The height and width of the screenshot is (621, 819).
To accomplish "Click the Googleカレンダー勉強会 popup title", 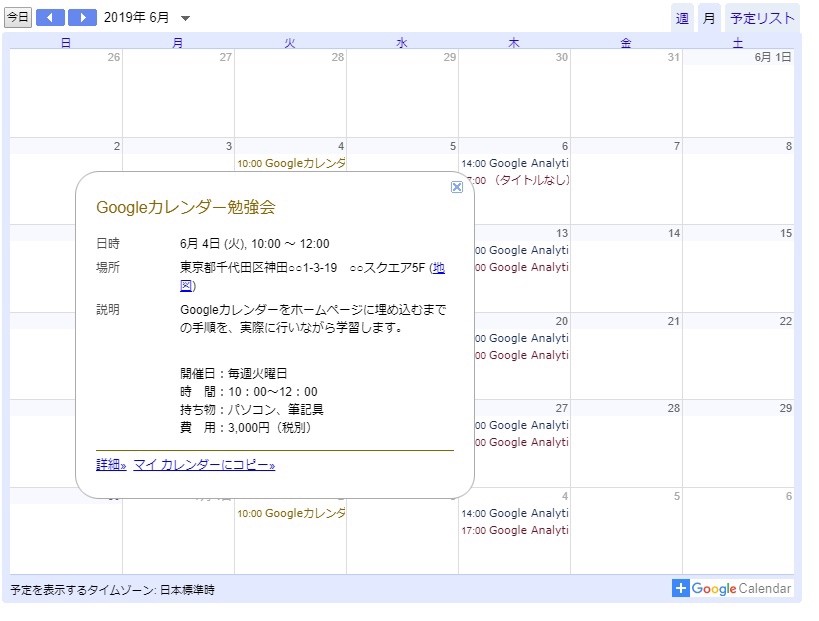I will tap(185, 207).
